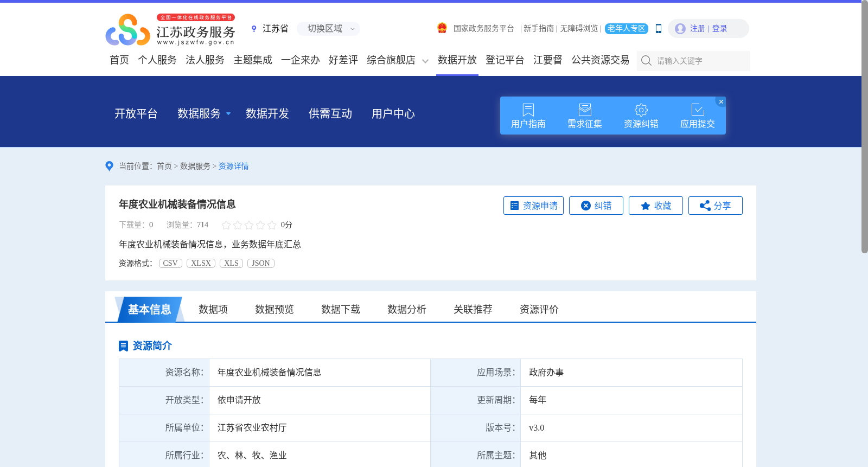This screenshot has width=868, height=467.
Task: Click the page vertical scrollbar
Action: coord(865,127)
